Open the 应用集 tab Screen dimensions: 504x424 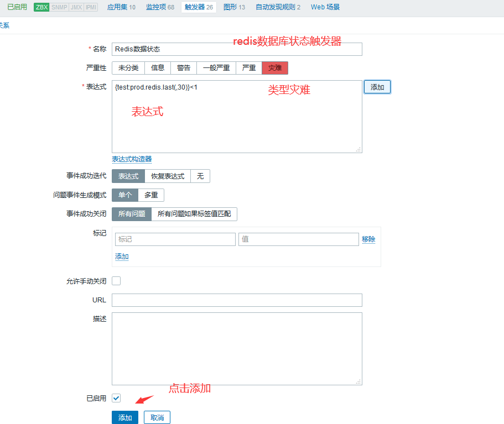click(x=121, y=7)
